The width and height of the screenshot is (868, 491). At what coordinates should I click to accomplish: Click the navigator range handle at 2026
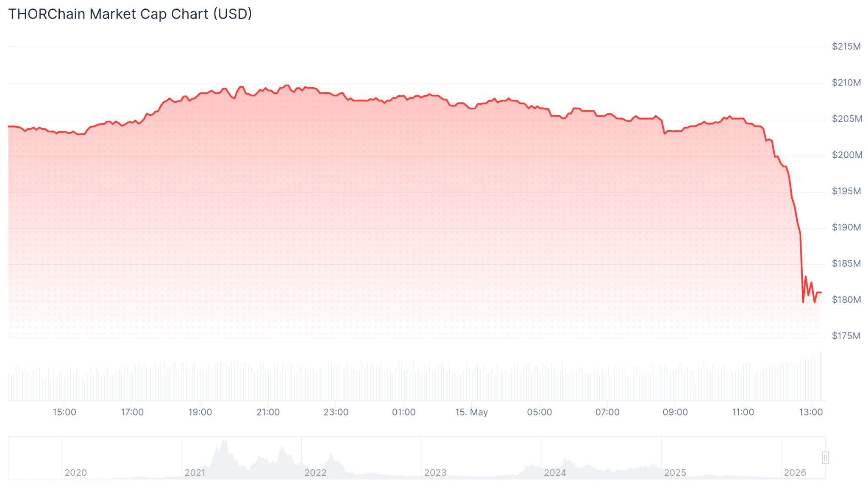coord(825,458)
